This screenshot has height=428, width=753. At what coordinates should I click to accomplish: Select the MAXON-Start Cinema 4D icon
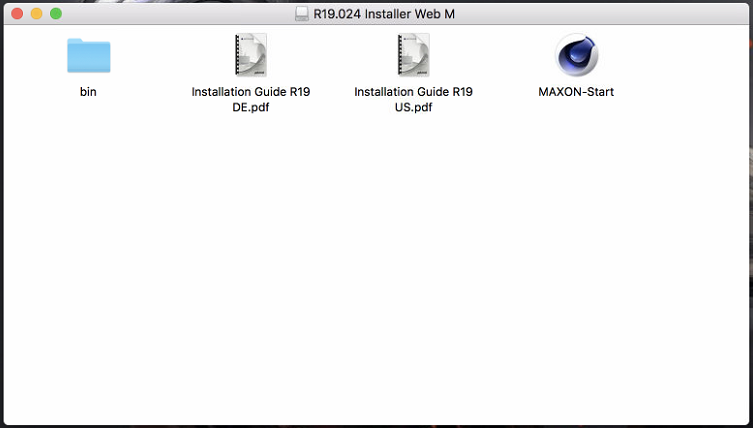pos(576,55)
